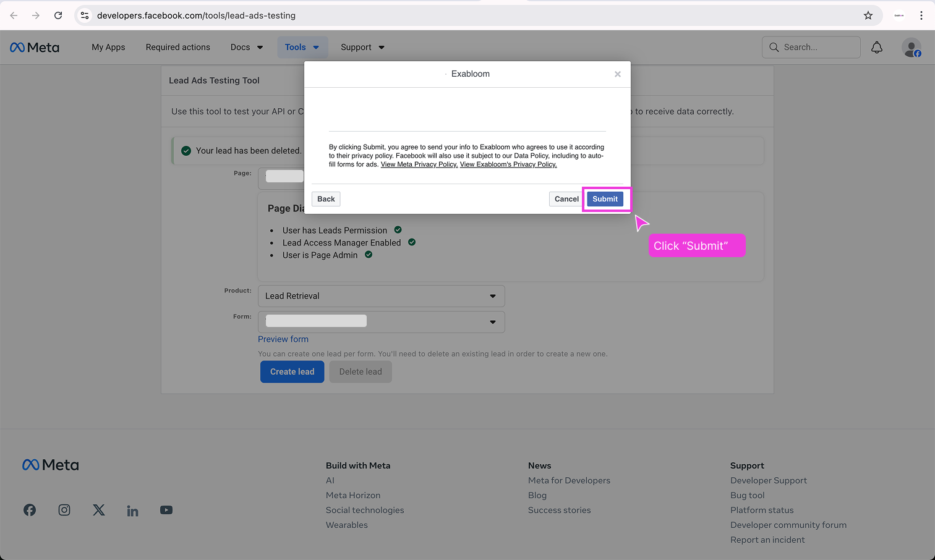The width and height of the screenshot is (935, 560).
Task: Click the Meta logo in the navigation bar
Action: 34,47
